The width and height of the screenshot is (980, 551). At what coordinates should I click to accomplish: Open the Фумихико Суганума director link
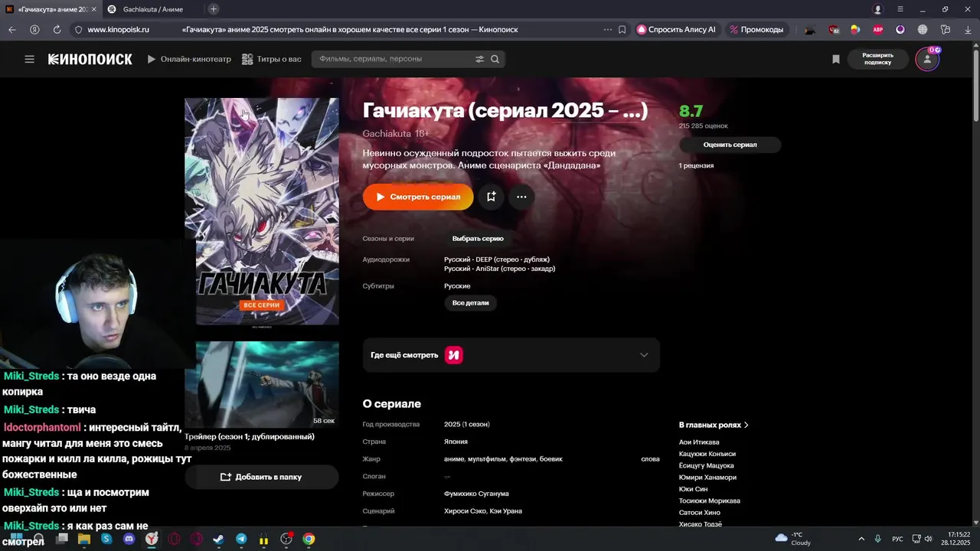[476, 494]
